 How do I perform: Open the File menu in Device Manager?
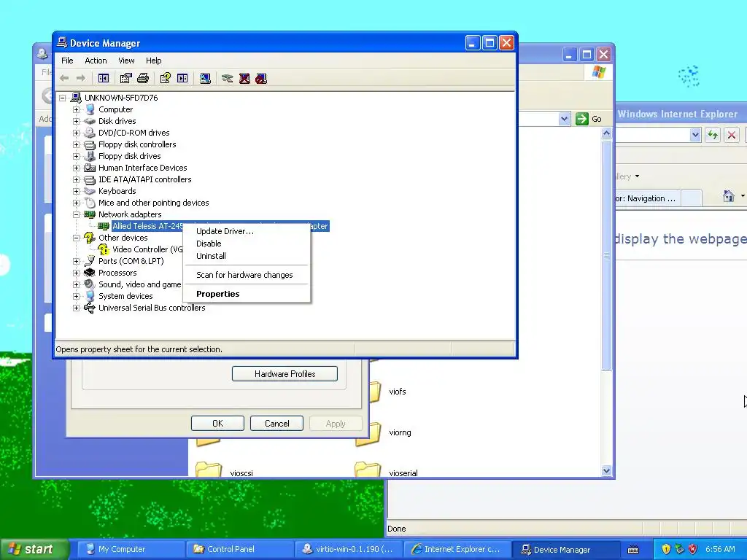coord(67,61)
